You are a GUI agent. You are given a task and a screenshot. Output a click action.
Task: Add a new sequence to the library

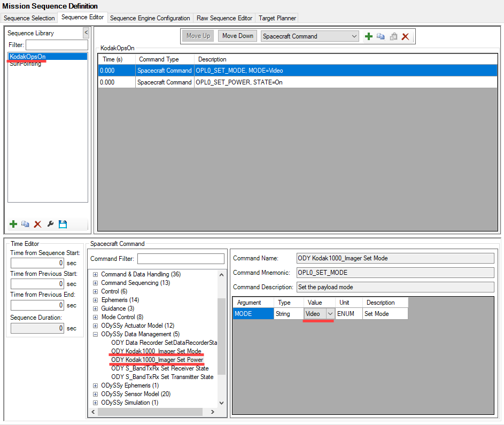pos(13,224)
